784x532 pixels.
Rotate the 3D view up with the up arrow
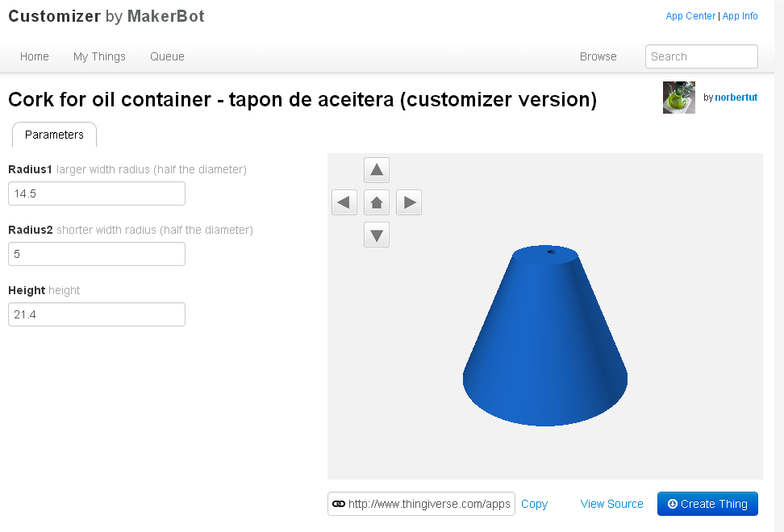(377, 170)
